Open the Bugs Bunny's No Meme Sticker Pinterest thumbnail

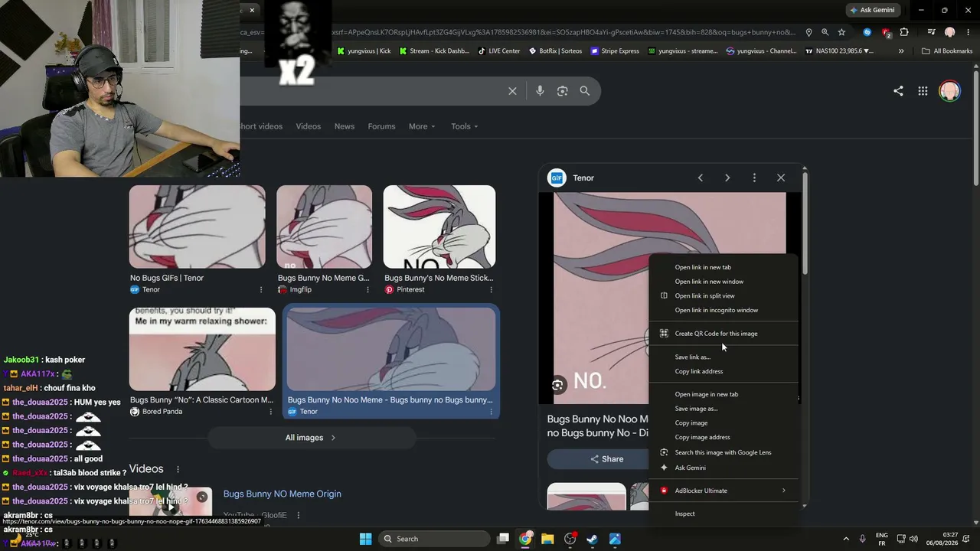pos(439,227)
